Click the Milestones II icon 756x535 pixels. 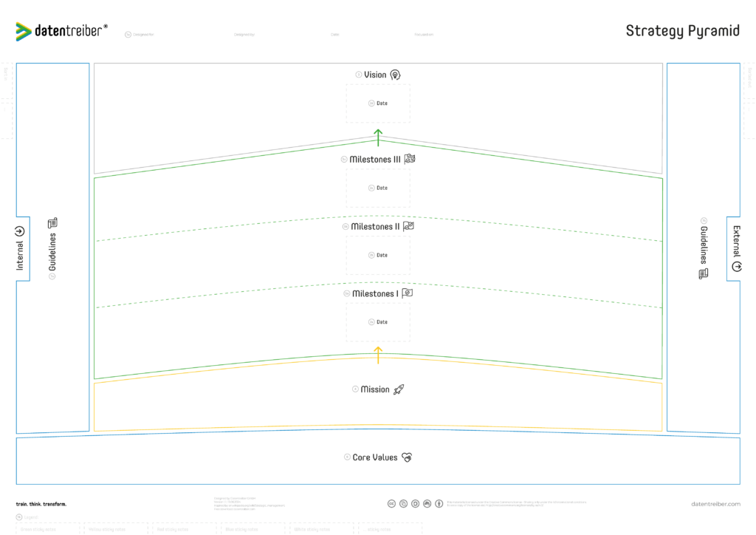pos(408,226)
